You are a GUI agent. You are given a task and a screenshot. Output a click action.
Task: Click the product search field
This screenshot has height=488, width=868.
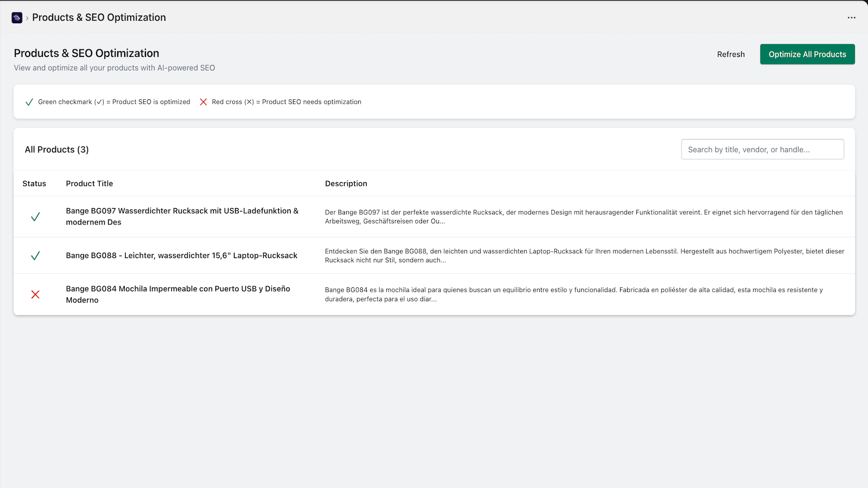762,149
